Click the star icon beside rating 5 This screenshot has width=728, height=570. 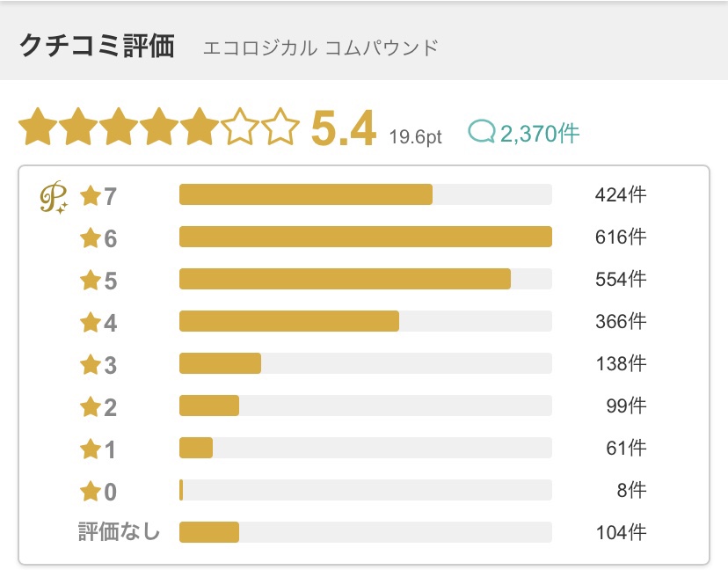91,281
